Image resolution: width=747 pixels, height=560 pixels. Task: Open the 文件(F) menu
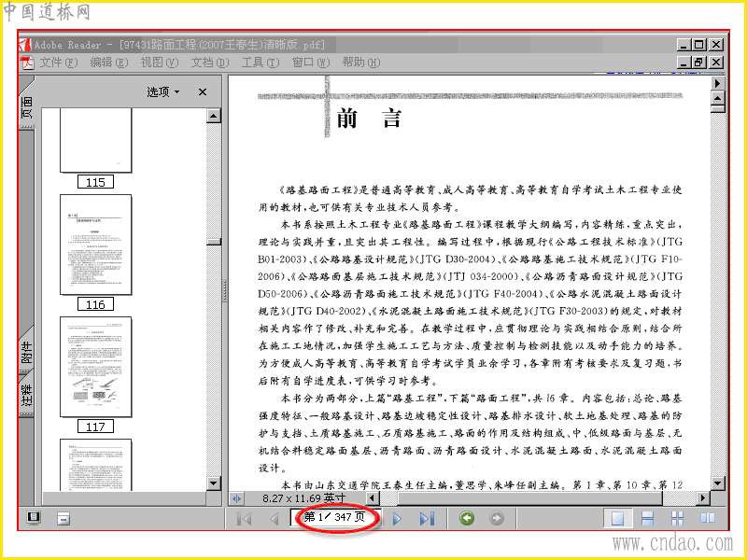pos(58,63)
